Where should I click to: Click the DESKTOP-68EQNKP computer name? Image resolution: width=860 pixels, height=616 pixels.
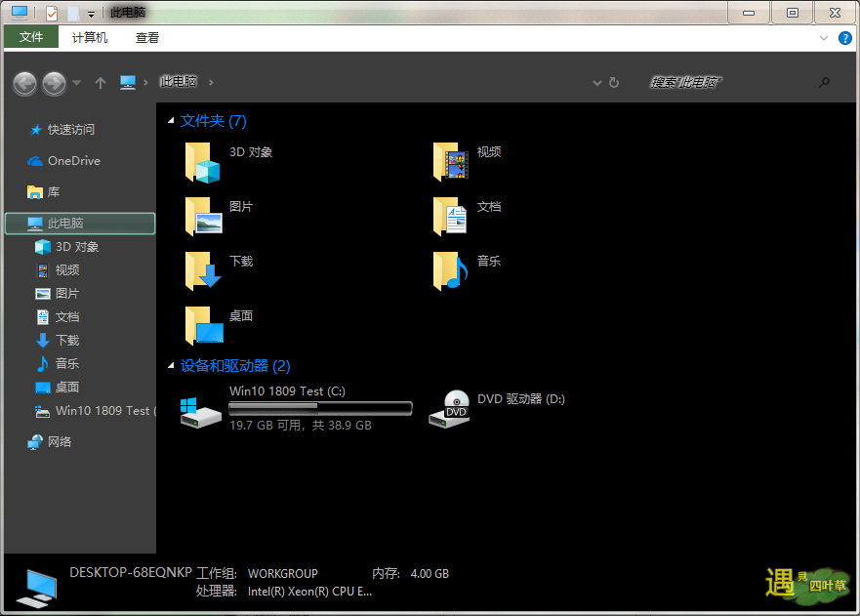(131, 573)
